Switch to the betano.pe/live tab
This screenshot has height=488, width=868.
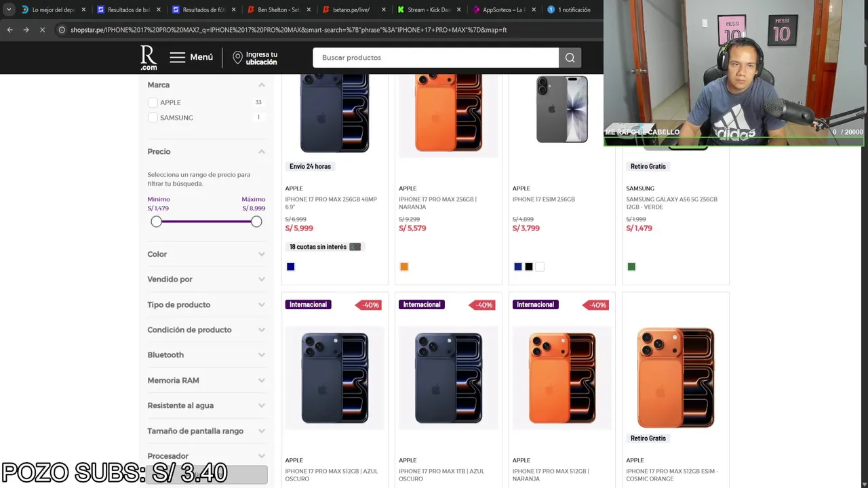click(351, 9)
